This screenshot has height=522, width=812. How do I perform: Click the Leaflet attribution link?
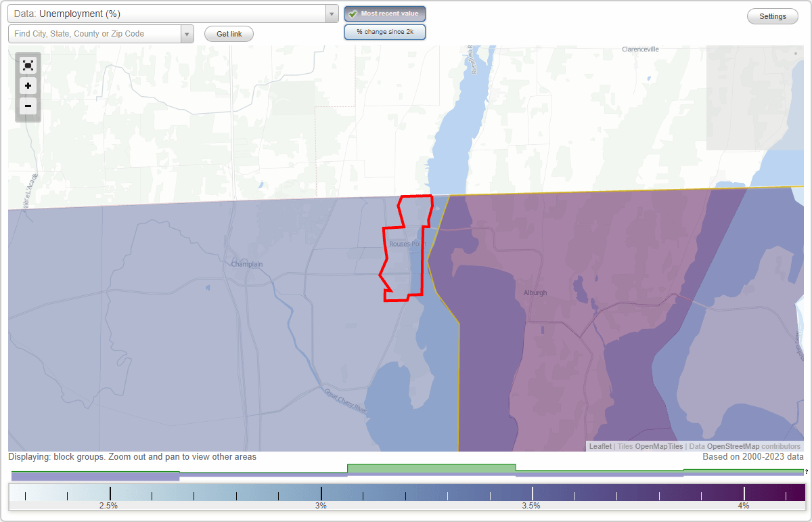[x=600, y=446]
